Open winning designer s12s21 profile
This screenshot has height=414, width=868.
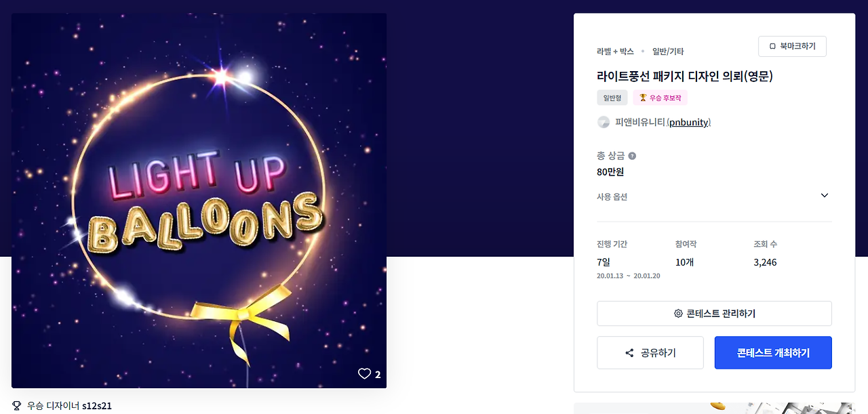tap(97, 407)
